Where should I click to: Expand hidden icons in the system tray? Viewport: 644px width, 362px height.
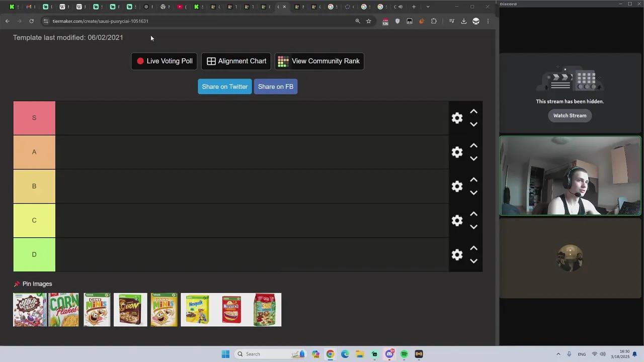tap(558, 354)
